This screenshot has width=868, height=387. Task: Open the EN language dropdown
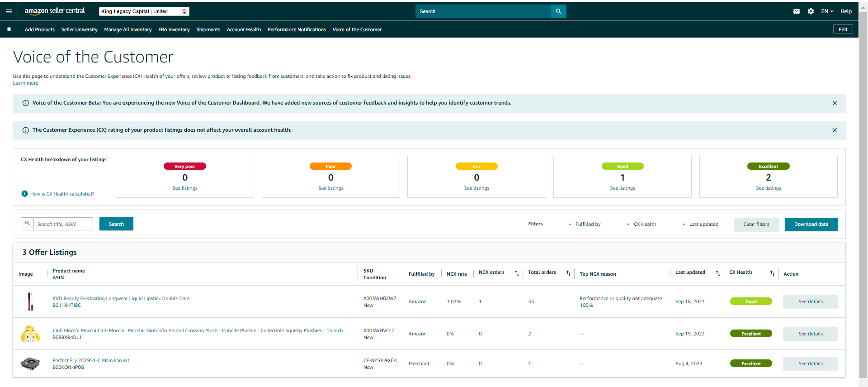[827, 11]
